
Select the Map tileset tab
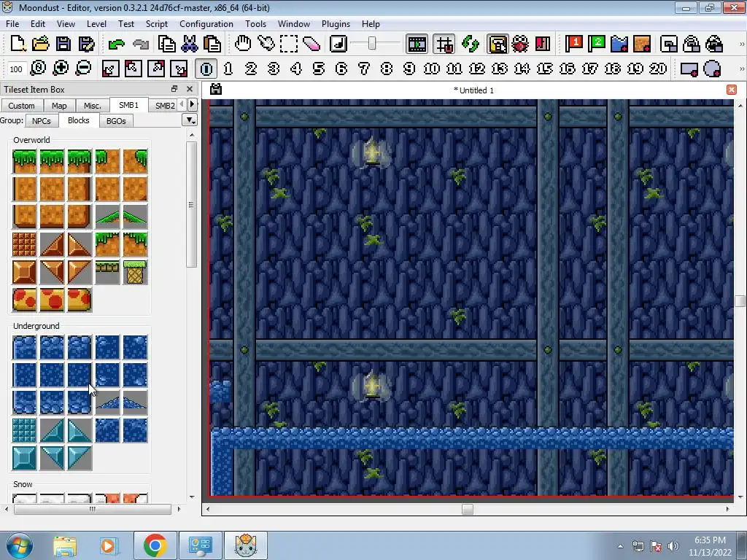click(59, 105)
